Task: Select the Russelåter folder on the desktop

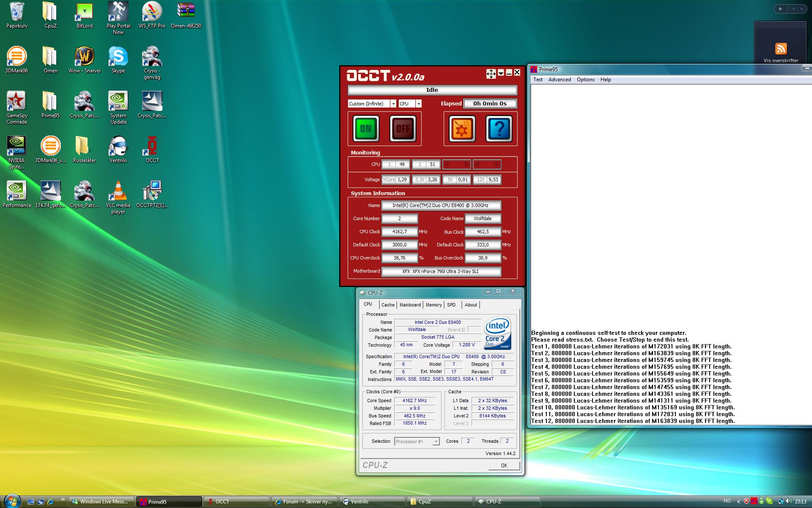Action: [x=84, y=150]
